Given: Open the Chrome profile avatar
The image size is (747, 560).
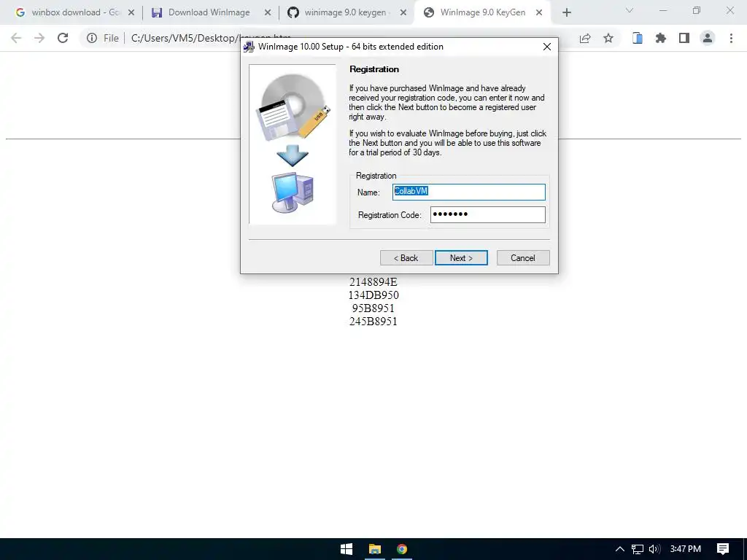Looking at the screenshot, I should tap(708, 38).
